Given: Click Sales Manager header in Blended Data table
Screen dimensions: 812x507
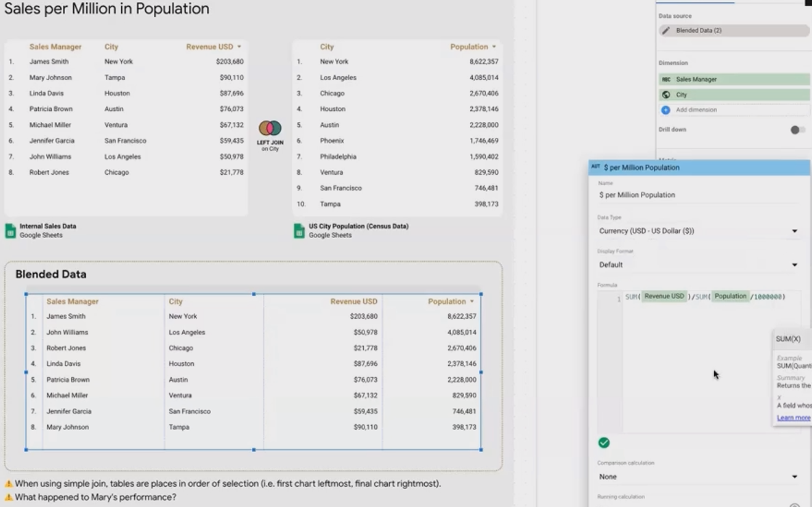Looking at the screenshot, I should [73, 301].
